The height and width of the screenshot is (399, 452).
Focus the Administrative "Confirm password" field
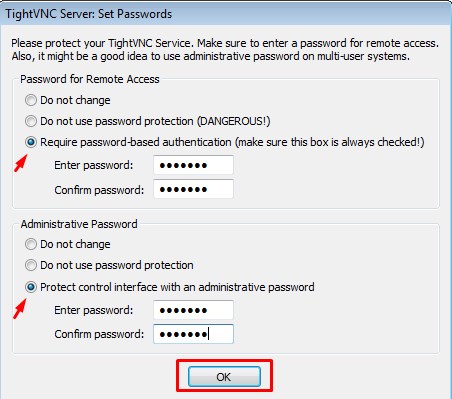point(193,334)
